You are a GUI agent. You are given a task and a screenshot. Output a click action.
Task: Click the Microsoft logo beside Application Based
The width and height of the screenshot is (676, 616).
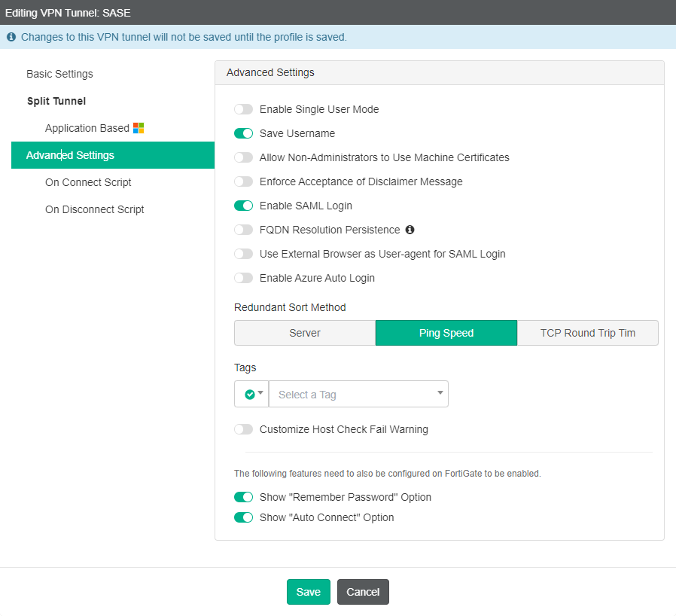(x=137, y=127)
